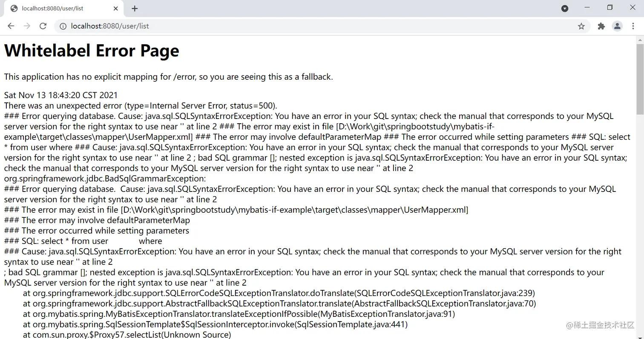Viewport: 644px width, 339px height.
Task: Open Chrome's three-dot customize menu
Action: [x=632, y=26]
